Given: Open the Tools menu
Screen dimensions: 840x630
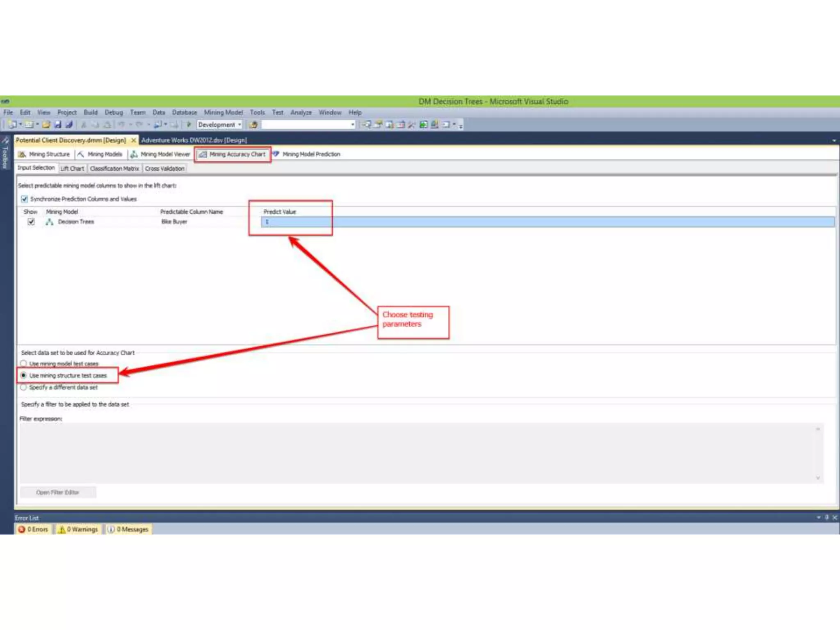Looking at the screenshot, I should [x=257, y=112].
